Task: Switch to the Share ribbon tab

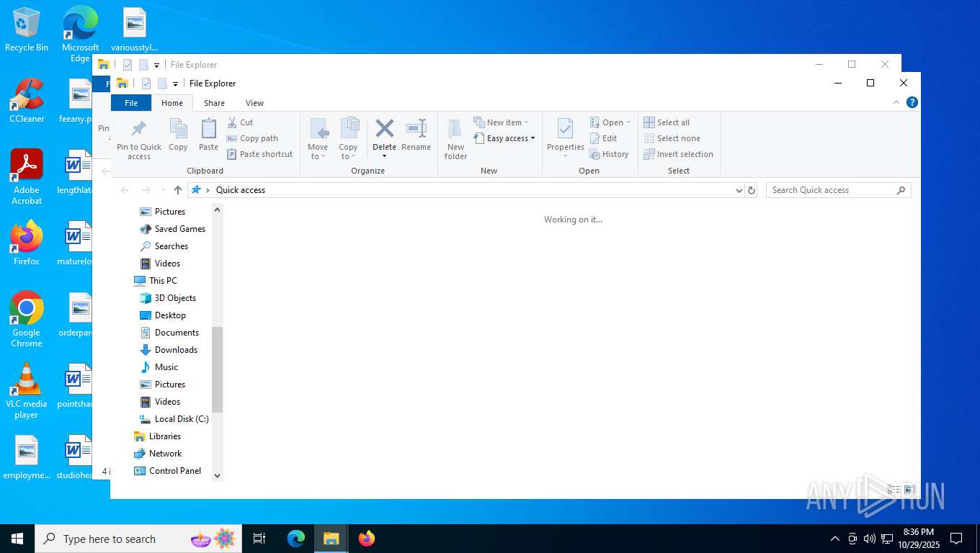Action: (x=214, y=103)
